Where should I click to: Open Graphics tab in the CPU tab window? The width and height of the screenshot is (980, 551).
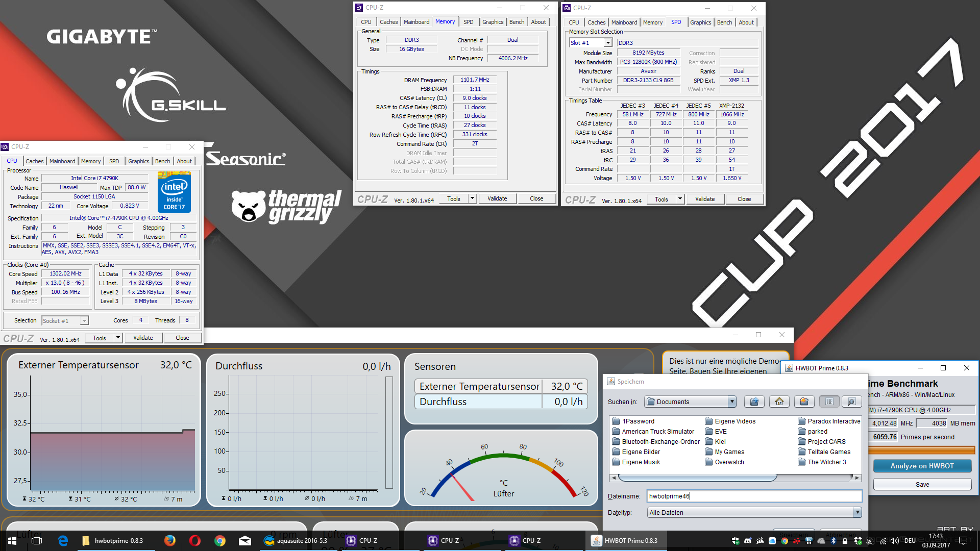point(139,161)
